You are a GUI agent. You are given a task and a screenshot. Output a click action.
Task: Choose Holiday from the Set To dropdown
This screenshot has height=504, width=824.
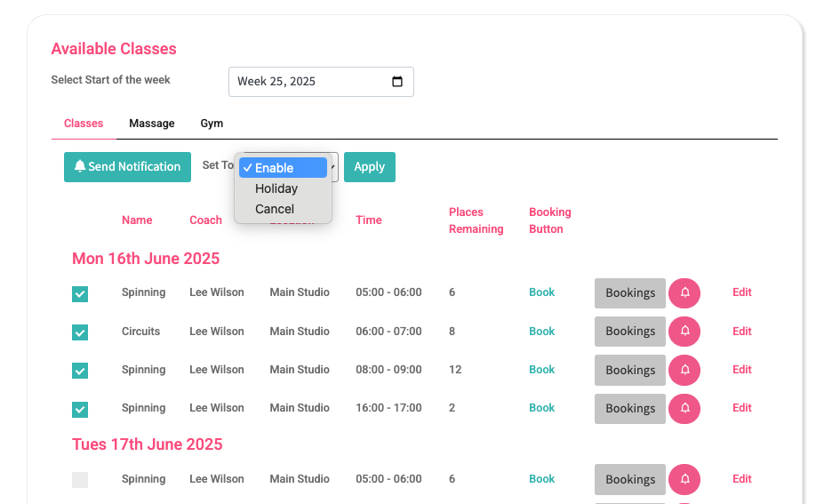pos(276,188)
